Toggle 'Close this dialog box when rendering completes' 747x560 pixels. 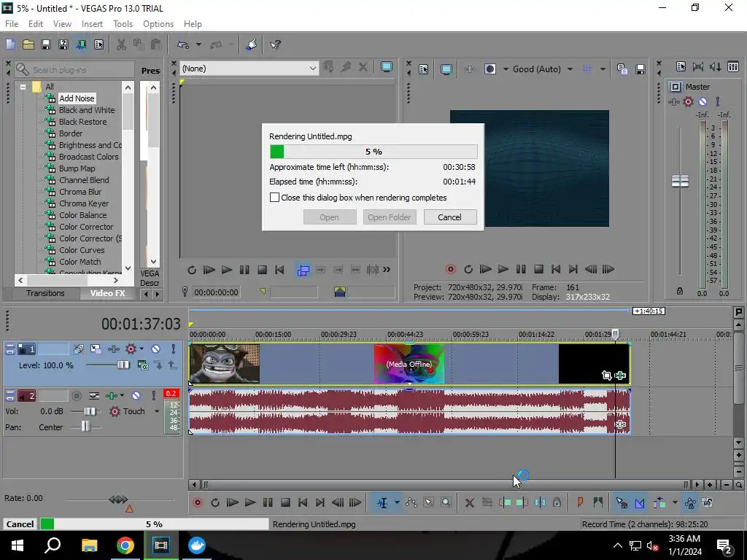pos(275,198)
